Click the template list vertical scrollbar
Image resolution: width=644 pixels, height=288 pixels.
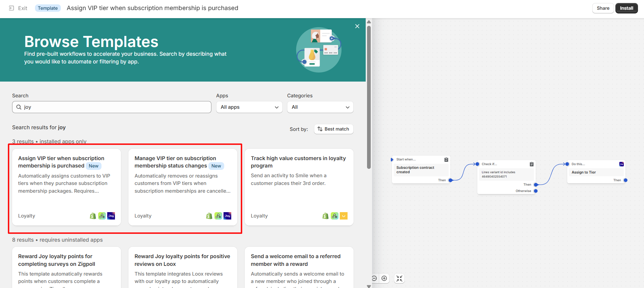[369, 97]
